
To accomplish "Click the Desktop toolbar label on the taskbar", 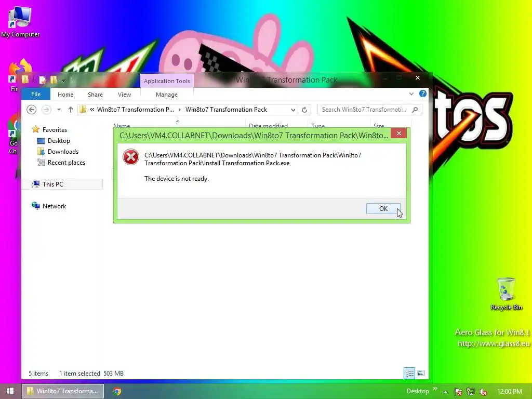I will coord(418,391).
